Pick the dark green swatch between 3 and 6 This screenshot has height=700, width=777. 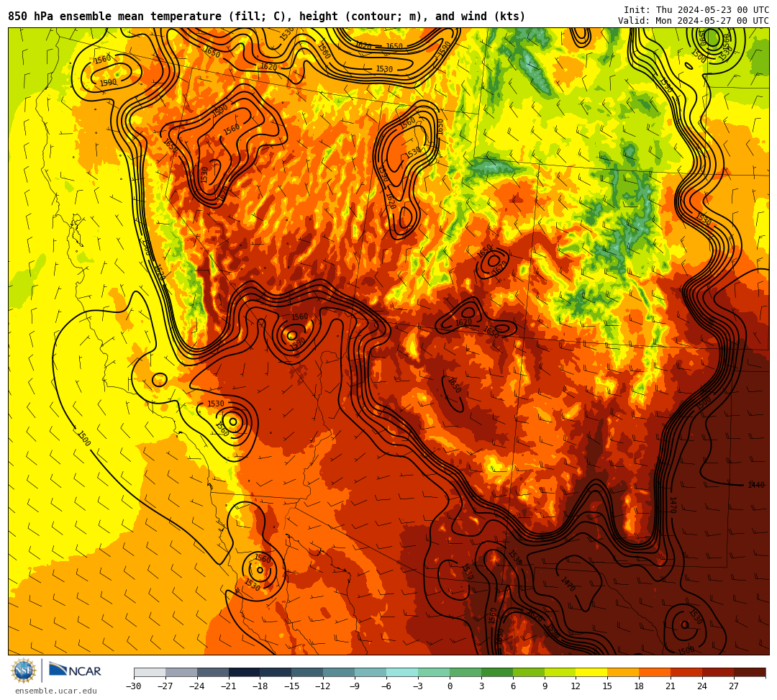click(497, 672)
